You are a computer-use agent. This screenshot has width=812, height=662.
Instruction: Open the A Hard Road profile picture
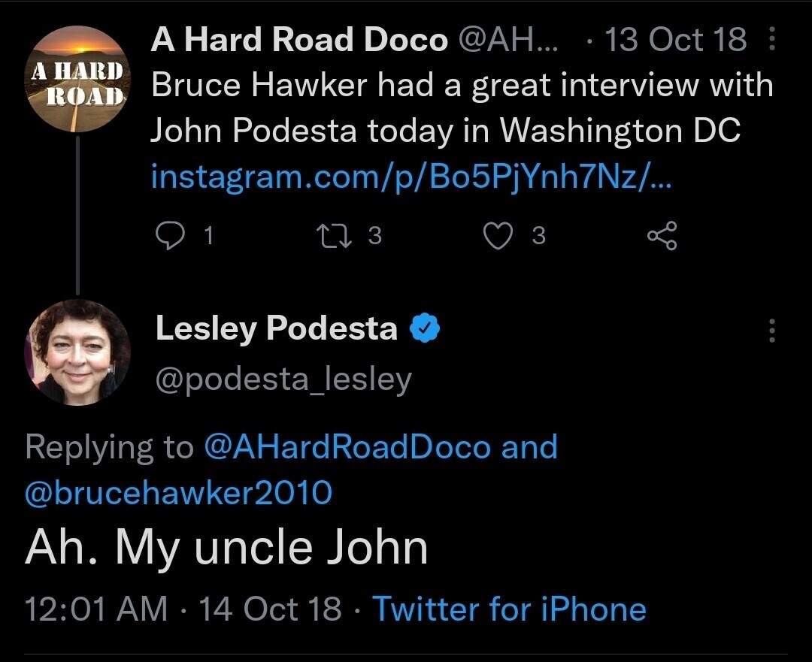[x=77, y=80]
